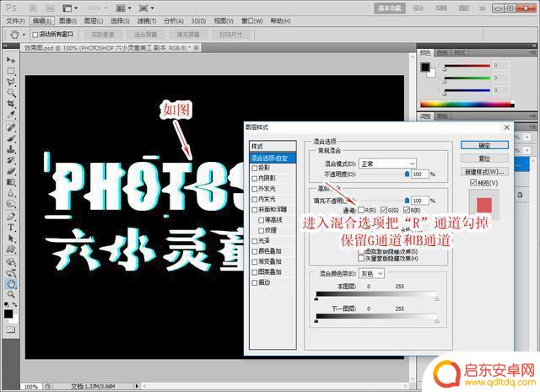The width and height of the screenshot is (540, 392).
Task: Click the red R slider in Color panel
Action: tap(467, 66)
